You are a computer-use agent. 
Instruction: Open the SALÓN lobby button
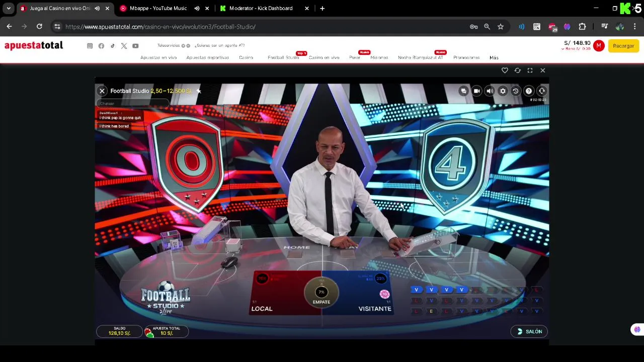click(529, 331)
